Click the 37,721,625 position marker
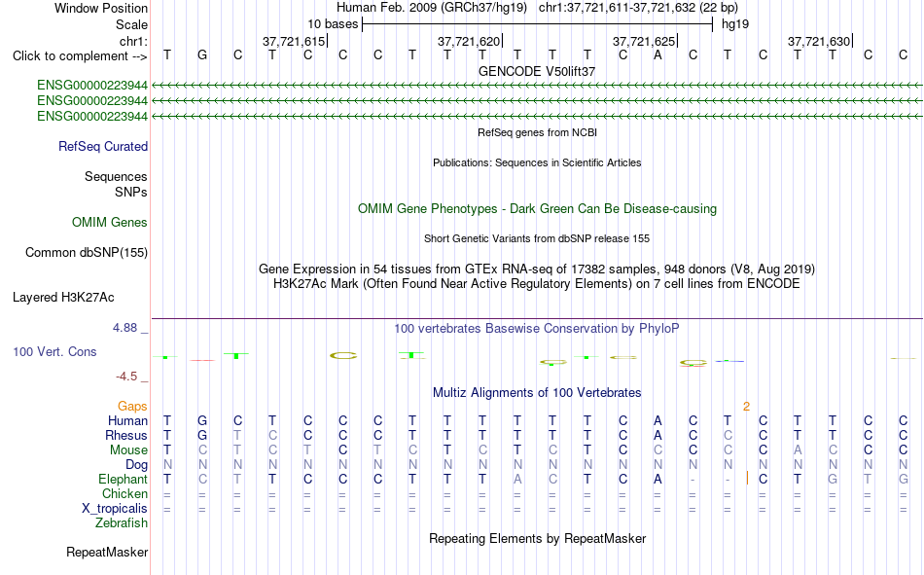This screenshot has height=575, width=924. 644,41
